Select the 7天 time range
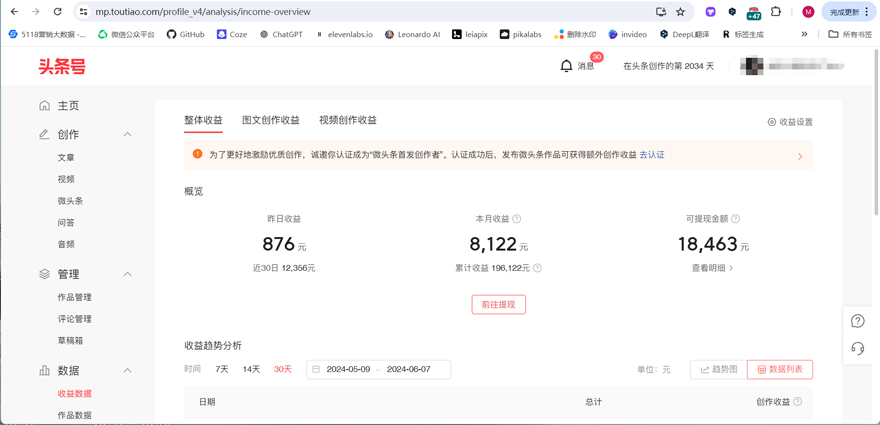 tap(222, 370)
